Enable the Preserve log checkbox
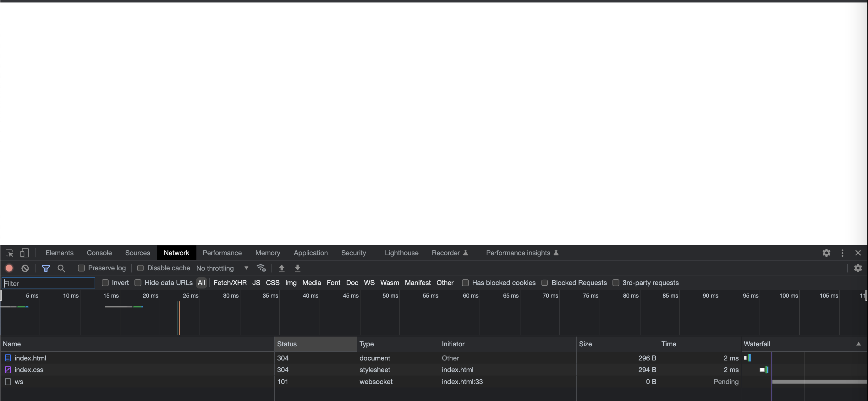The image size is (868, 401). coord(81,268)
